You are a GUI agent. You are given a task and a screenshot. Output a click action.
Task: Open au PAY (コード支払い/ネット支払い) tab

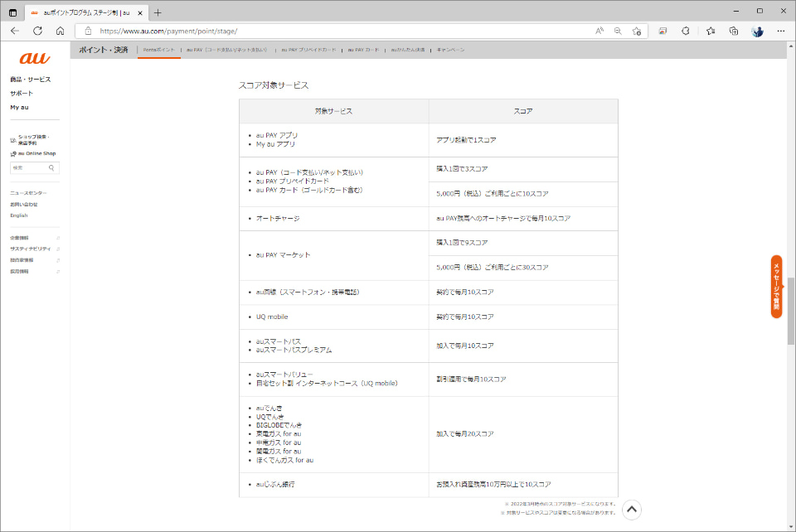(226, 50)
